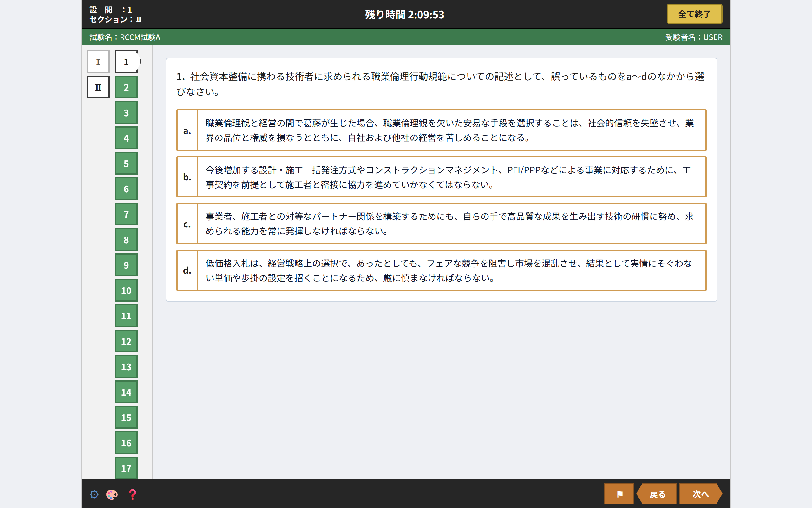Click the question 1 prompt text
The width and height of the screenshot is (812, 508).
click(x=440, y=84)
